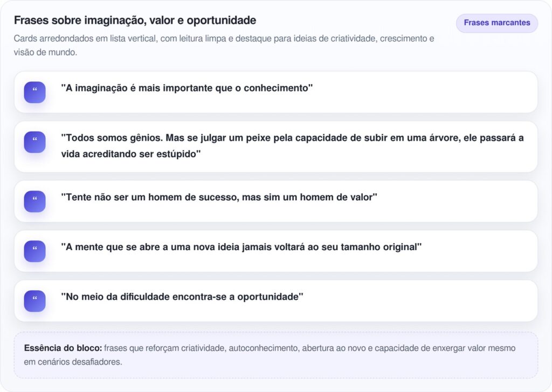Viewport: 552px width, 392px height.
Task: Select the 'homem de valor' quote text
Action: click(x=219, y=197)
